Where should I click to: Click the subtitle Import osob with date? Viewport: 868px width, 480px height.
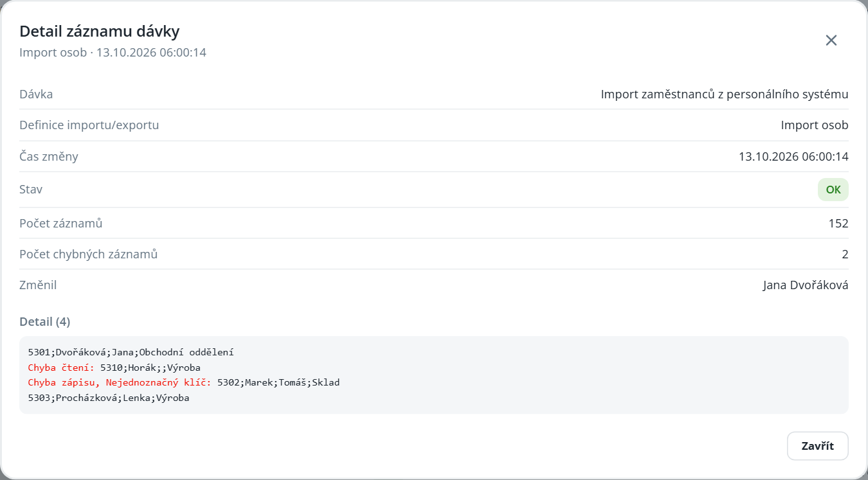113,53
